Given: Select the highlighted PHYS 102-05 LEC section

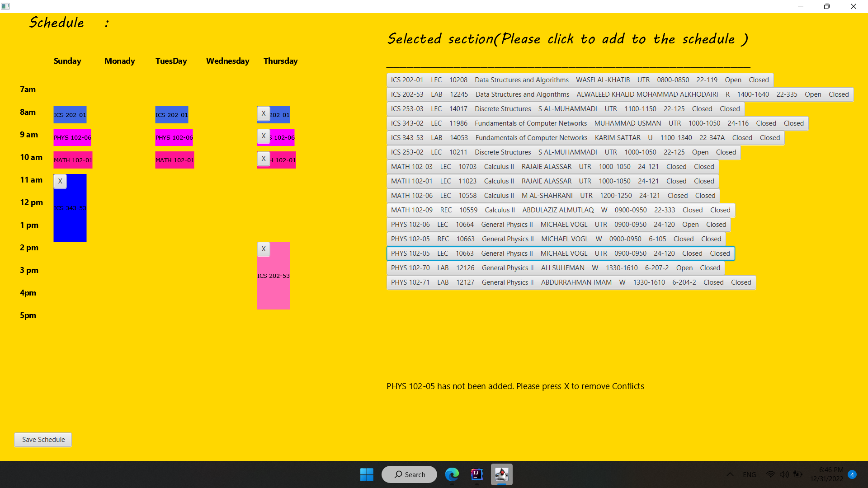Looking at the screenshot, I should click(x=561, y=253).
